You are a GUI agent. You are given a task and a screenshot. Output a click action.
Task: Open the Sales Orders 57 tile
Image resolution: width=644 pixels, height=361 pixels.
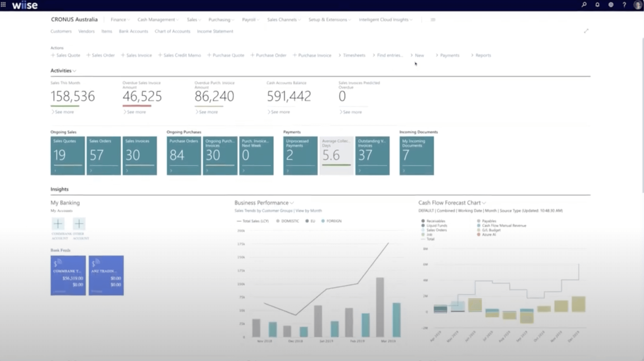[104, 156]
